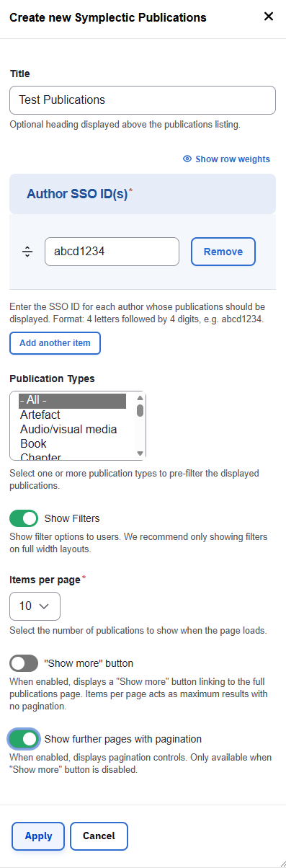The height and width of the screenshot is (868, 286).
Task: Click the listbox scroll up arrow
Action: click(x=140, y=397)
